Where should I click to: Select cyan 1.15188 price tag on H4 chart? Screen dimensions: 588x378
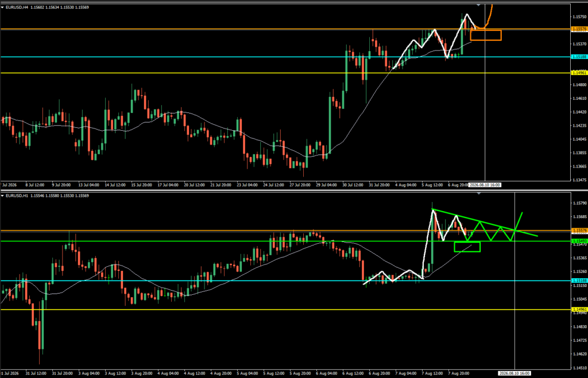click(x=579, y=57)
